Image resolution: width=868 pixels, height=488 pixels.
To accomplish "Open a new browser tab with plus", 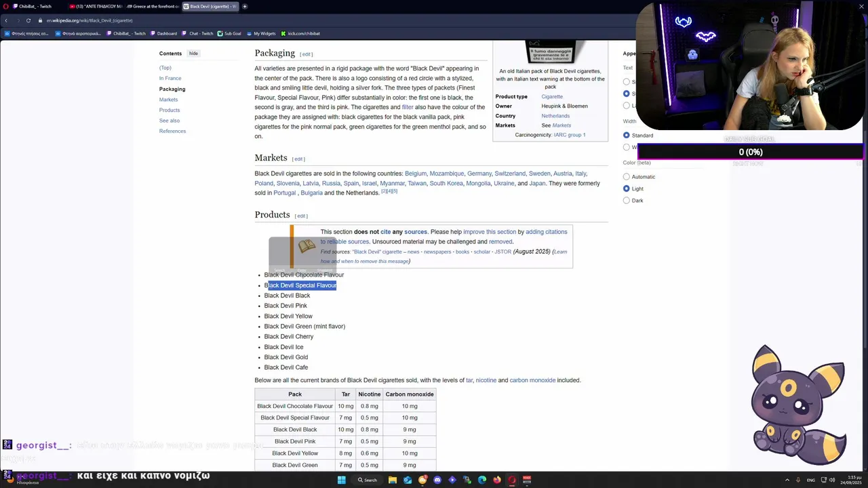I will (x=245, y=6).
